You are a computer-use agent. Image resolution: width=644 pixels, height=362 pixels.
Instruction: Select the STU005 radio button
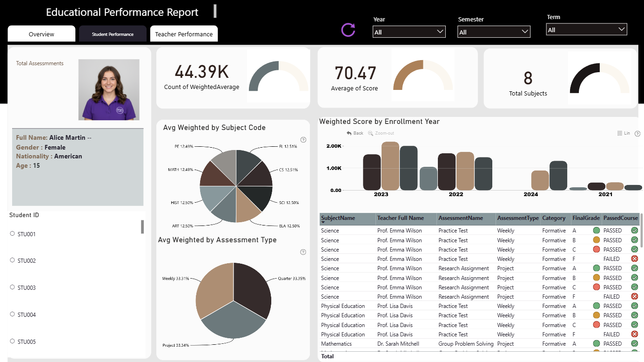pos(13,342)
